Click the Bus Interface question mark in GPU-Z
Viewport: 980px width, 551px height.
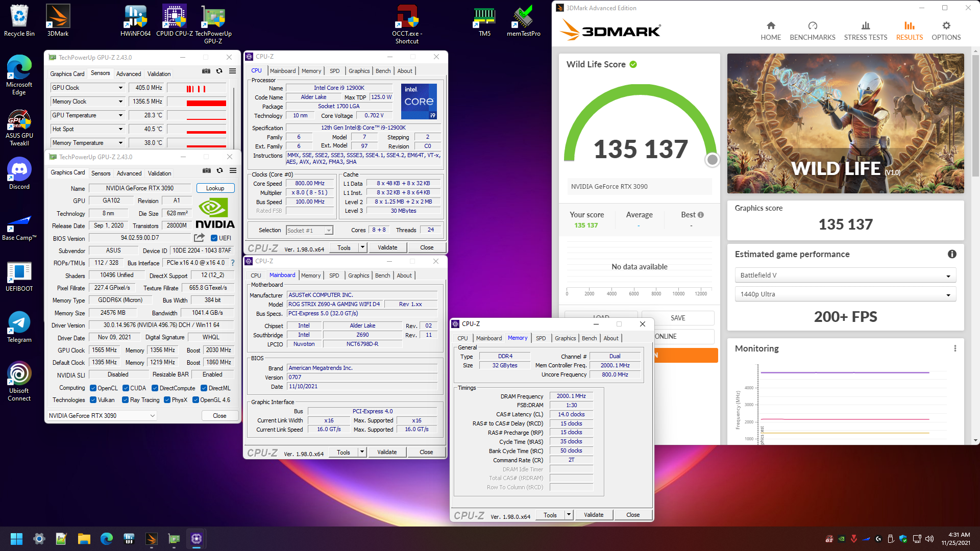click(233, 263)
